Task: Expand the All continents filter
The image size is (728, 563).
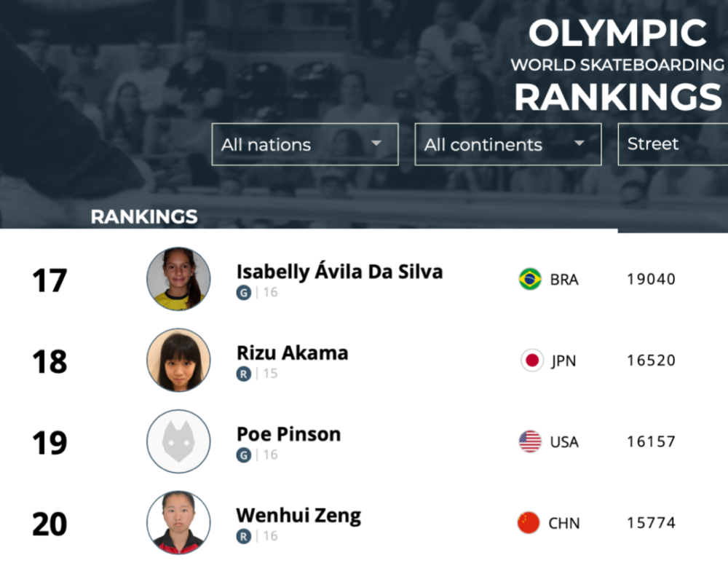Action: 507,144
